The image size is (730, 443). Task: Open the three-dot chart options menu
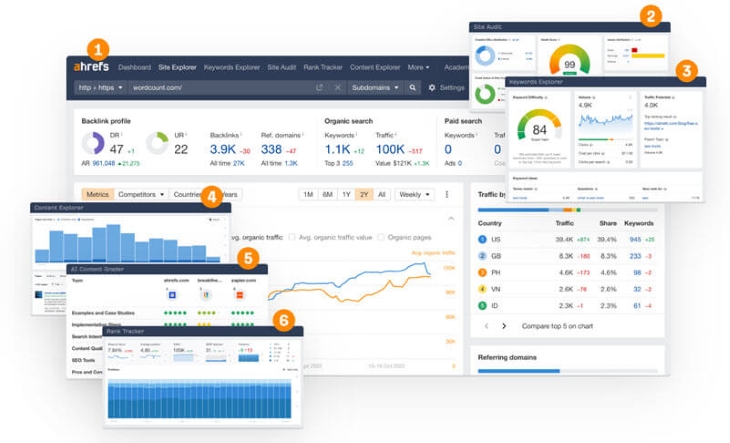[447, 195]
